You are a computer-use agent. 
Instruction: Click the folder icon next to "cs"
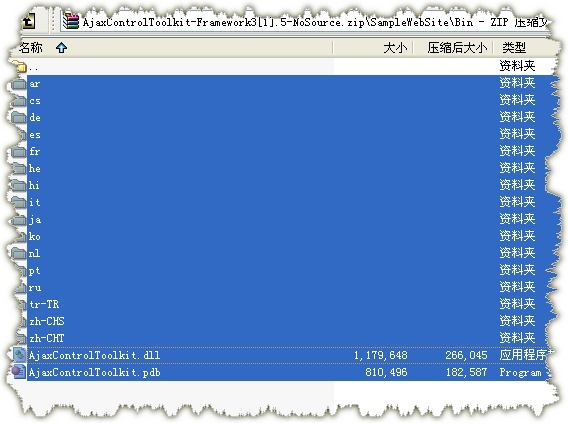pyautogui.click(x=18, y=101)
